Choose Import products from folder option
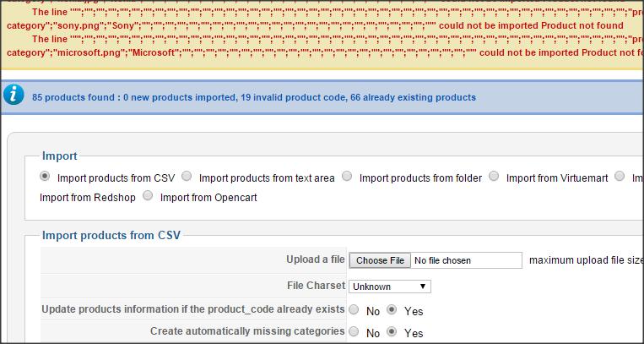 tap(347, 177)
